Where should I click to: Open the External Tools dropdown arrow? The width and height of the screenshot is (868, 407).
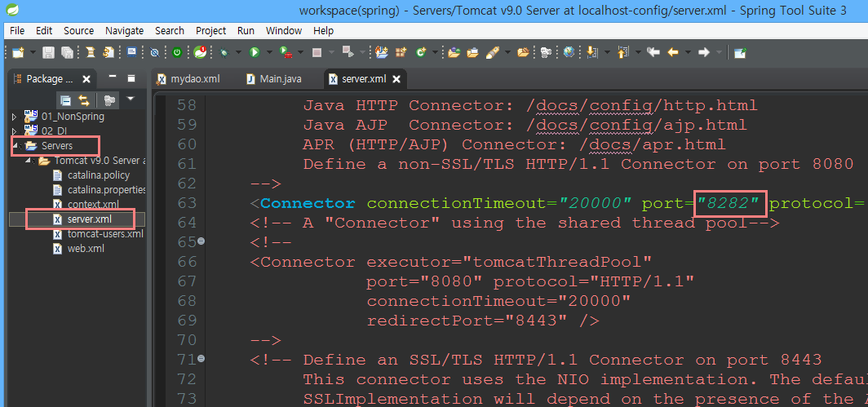[x=300, y=52]
